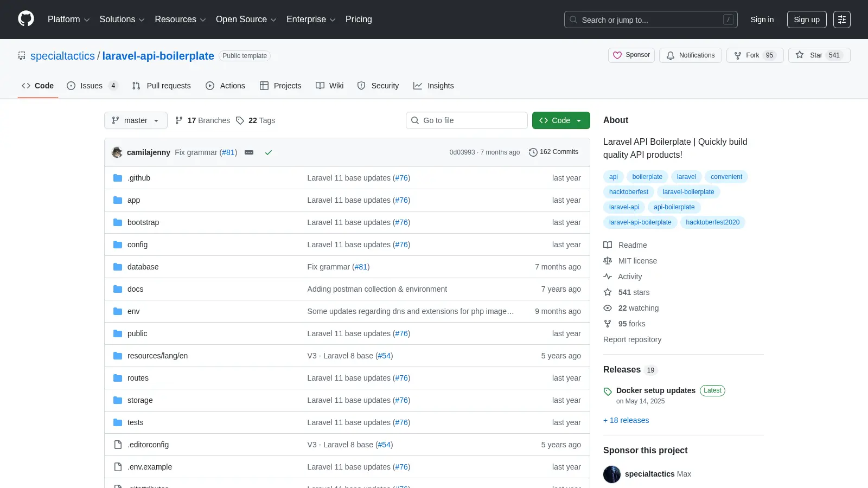View the green check status details
The image size is (868, 488).
[268, 152]
